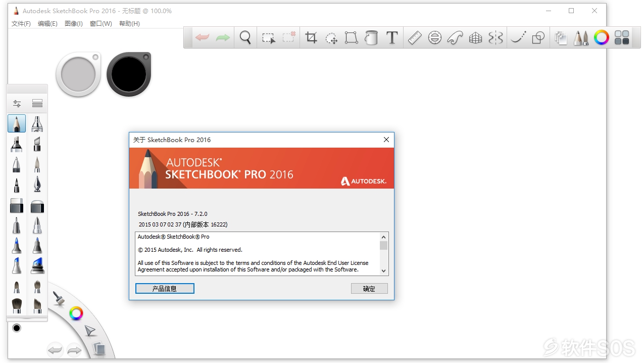Open the 文件(F) menu

[21, 24]
